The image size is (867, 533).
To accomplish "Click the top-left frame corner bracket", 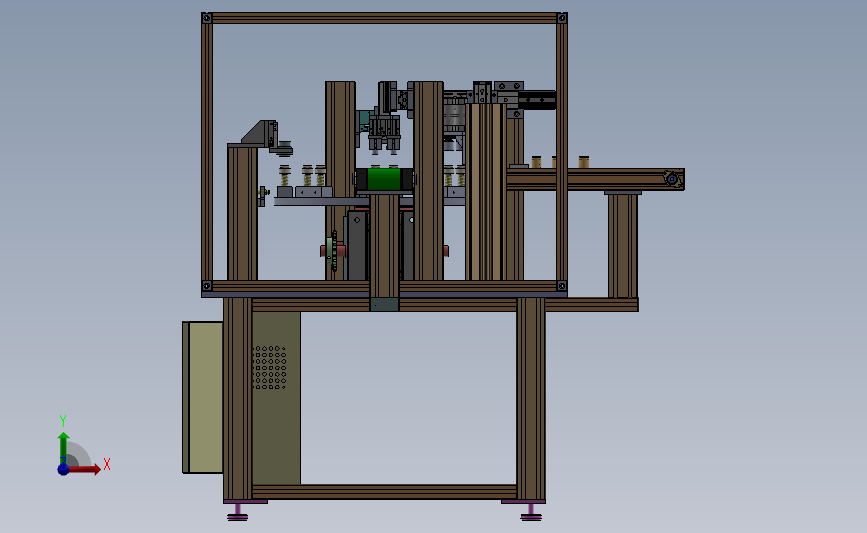I will (207, 18).
